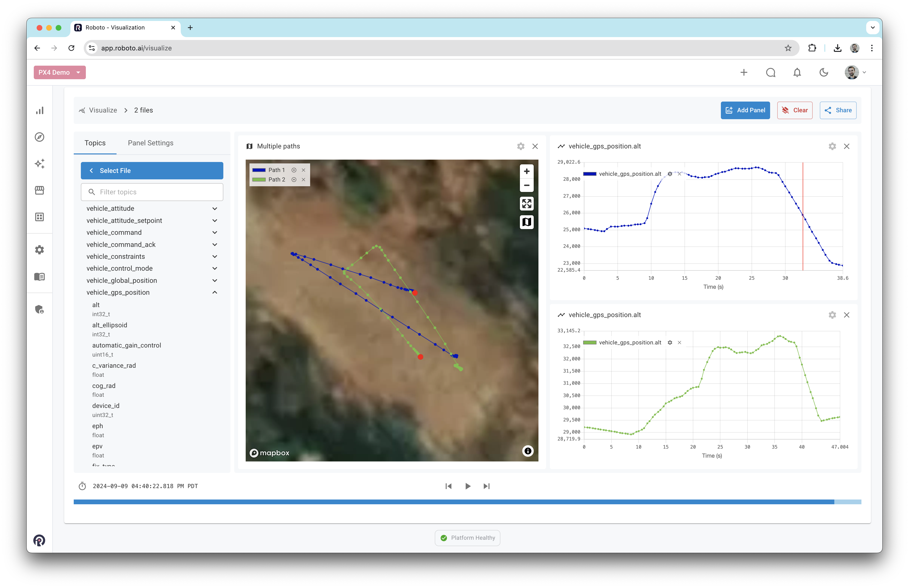This screenshot has width=909, height=588.
Task: Zoom in on the map
Action: tap(527, 171)
